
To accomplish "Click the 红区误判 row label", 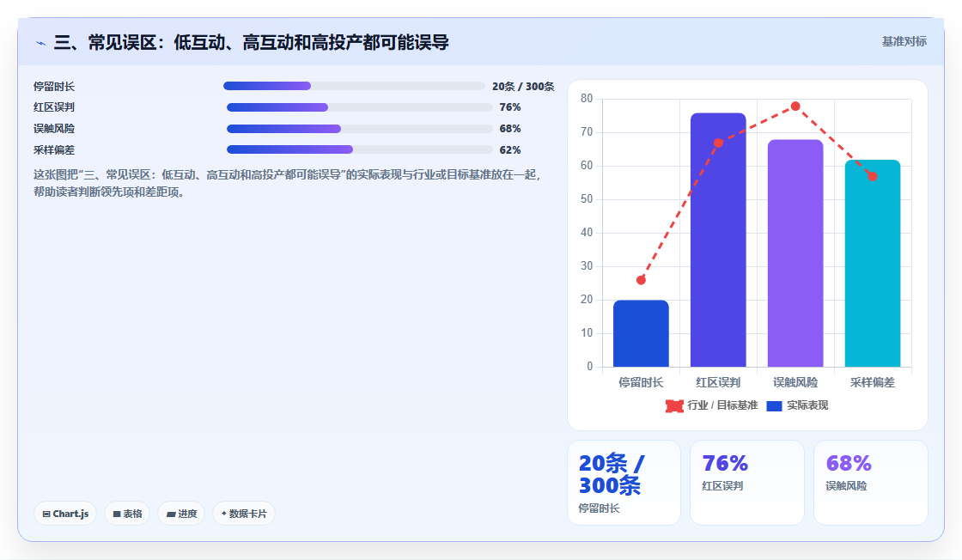I will coord(54,107).
